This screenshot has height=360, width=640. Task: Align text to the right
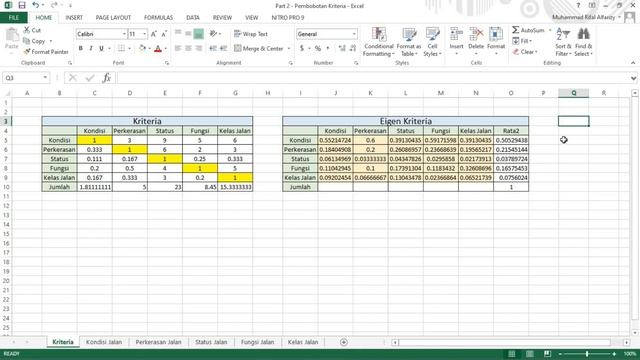pos(198,48)
